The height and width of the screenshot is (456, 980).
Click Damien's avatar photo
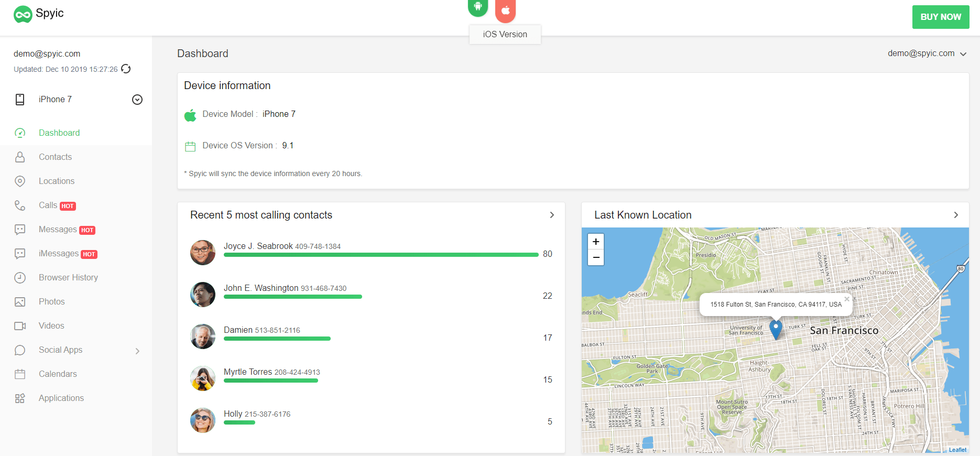(203, 336)
